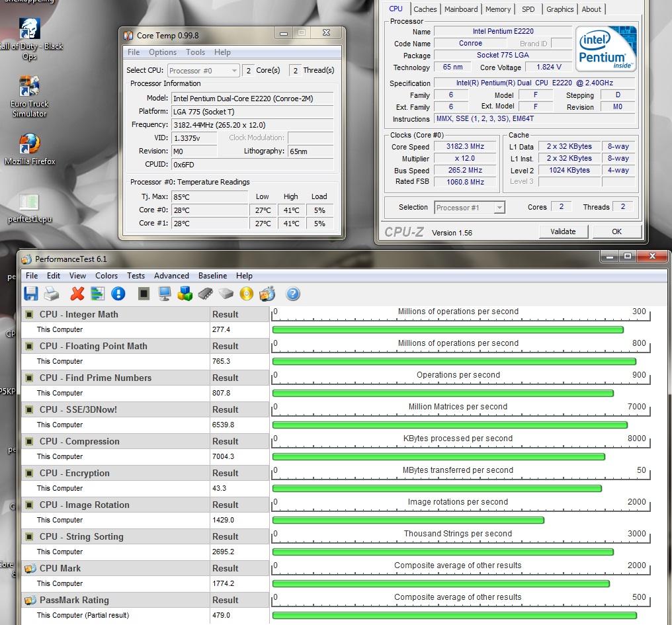Run the 3D graphics colored cubes icon

coord(185,294)
